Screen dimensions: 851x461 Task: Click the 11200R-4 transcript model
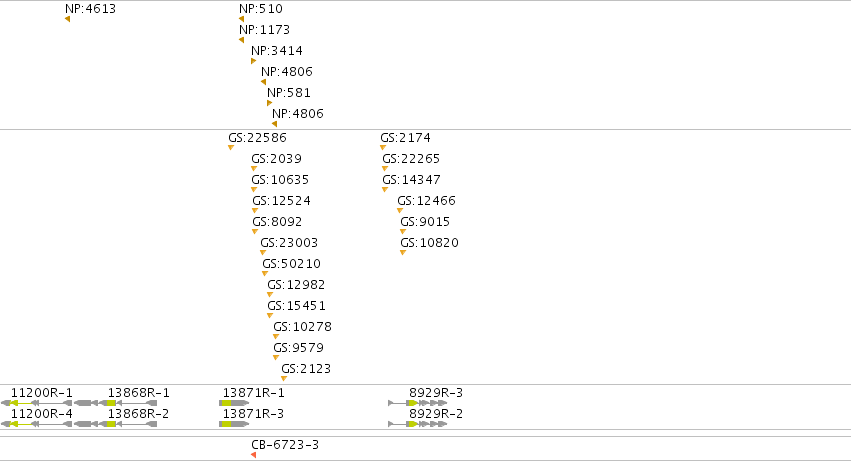point(36,424)
